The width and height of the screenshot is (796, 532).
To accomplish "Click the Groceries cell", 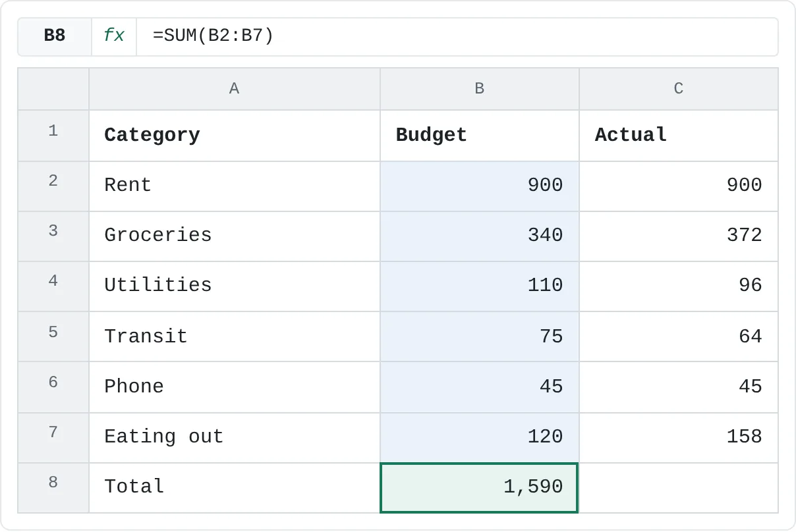I will pyautogui.click(x=235, y=236).
